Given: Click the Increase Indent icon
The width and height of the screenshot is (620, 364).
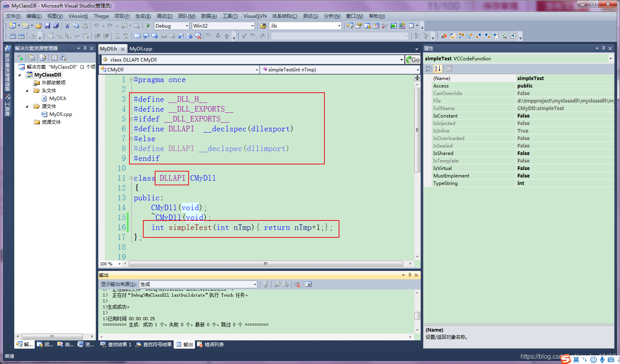Looking at the screenshot, I should pos(106,36).
